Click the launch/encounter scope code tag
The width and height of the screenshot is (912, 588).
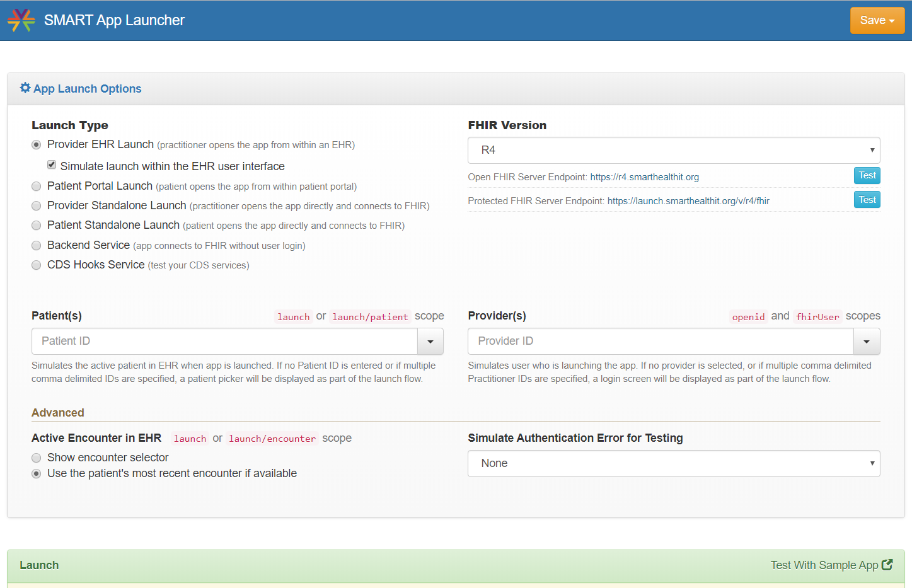point(272,439)
